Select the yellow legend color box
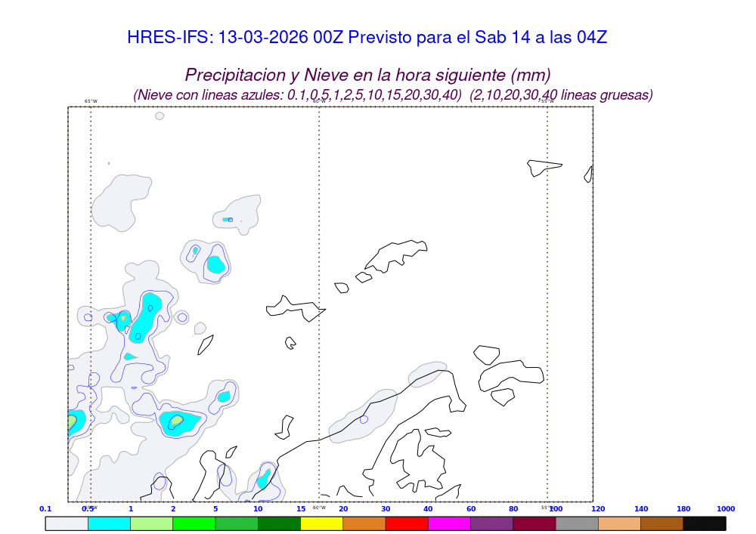The width and height of the screenshot is (756, 534). coord(321,523)
